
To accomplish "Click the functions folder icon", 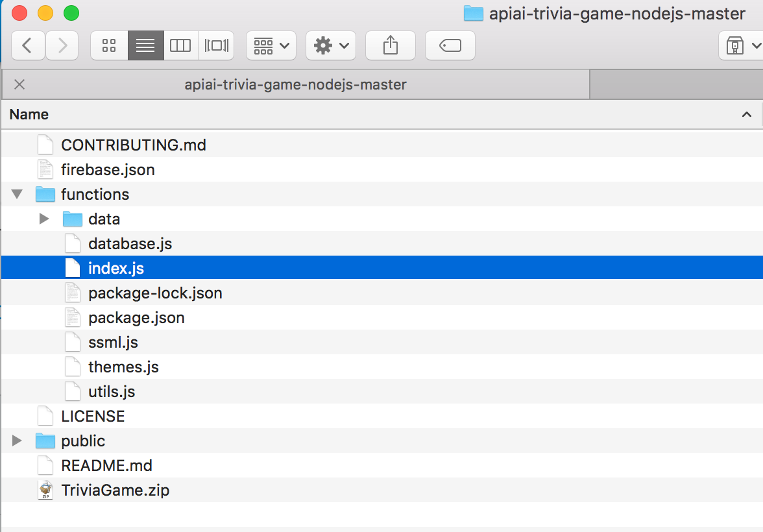I will (45, 194).
